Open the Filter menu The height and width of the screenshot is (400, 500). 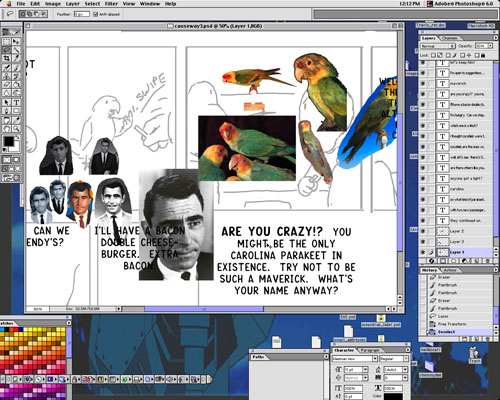click(111, 4)
